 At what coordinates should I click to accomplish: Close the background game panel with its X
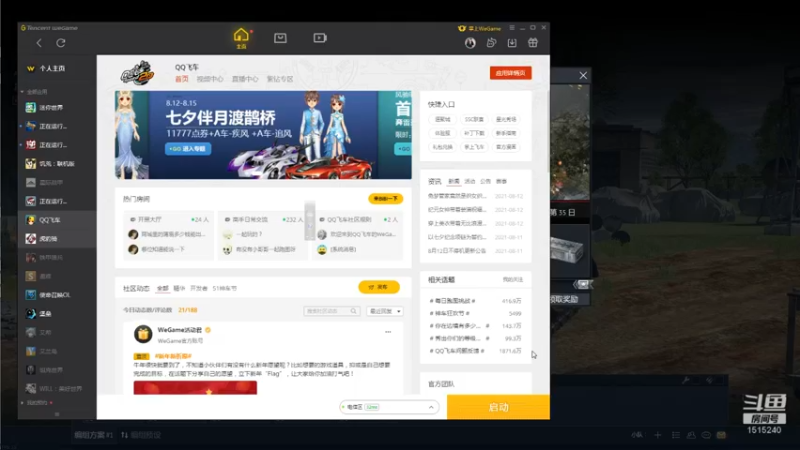click(x=583, y=76)
